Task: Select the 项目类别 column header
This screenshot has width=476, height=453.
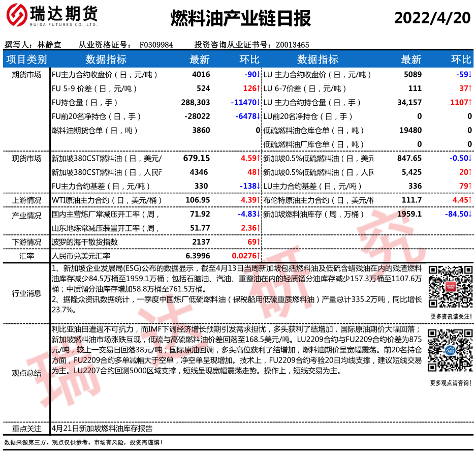Action: (x=26, y=59)
